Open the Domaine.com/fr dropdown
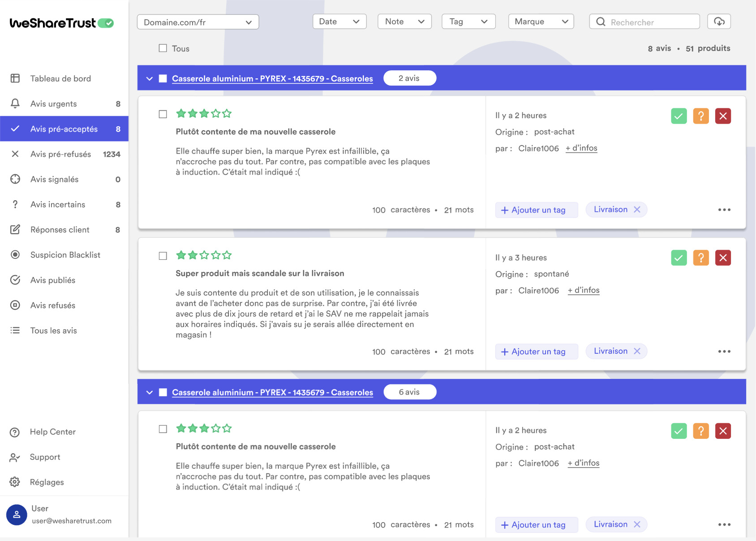 pos(198,22)
